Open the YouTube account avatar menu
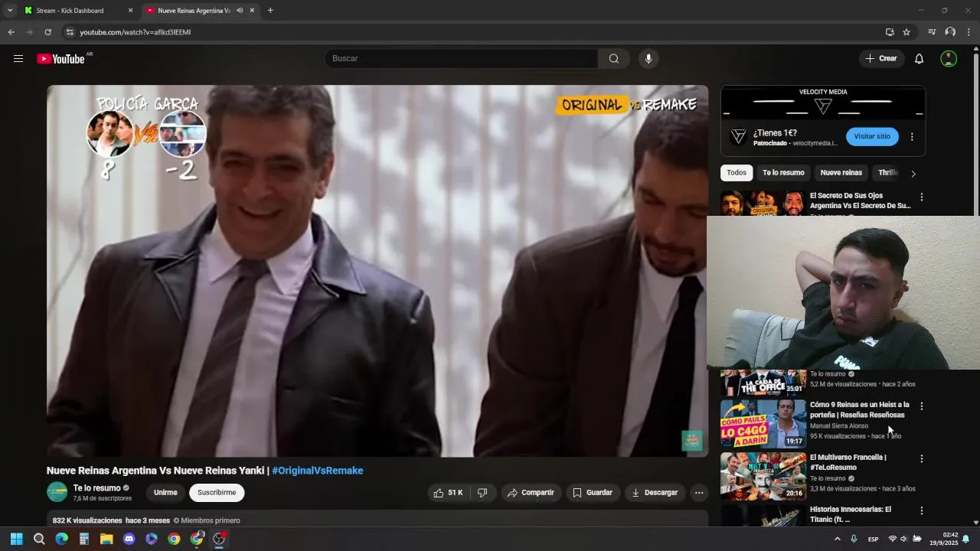Image resolution: width=980 pixels, height=551 pixels. click(x=949, y=59)
